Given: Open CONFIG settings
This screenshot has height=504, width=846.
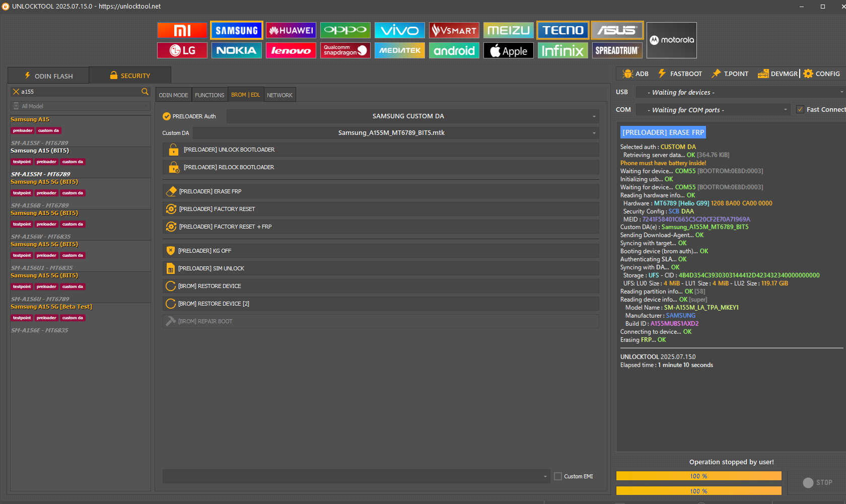Looking at the screenshot, I should 822,74.
